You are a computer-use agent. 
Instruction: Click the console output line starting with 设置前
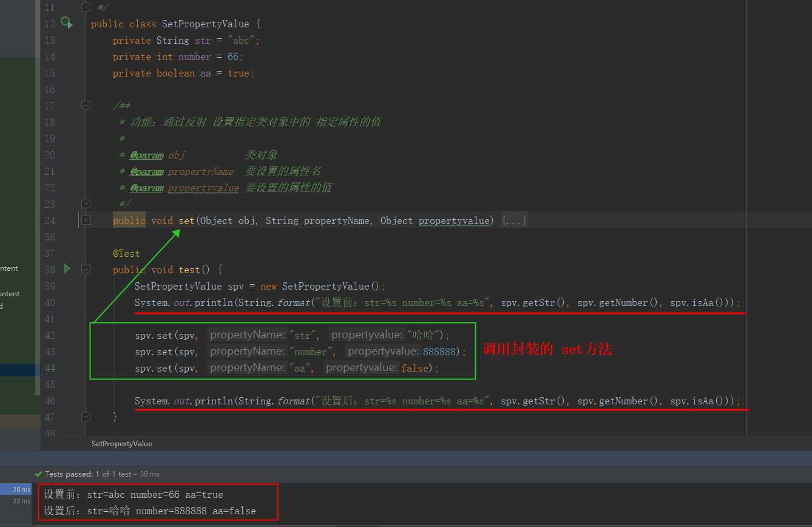pos(134,495)
